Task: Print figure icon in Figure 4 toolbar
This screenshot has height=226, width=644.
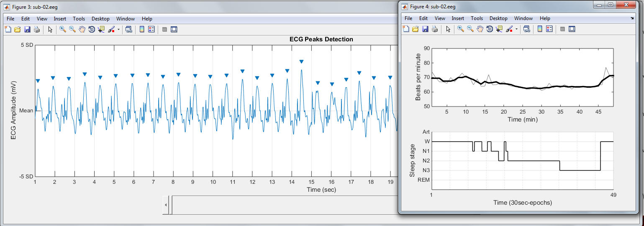Action: click(435, 29)
